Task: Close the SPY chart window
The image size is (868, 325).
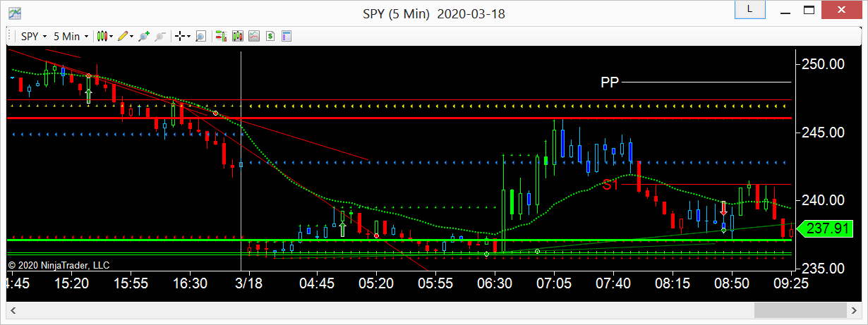Action: pos(843,10)
